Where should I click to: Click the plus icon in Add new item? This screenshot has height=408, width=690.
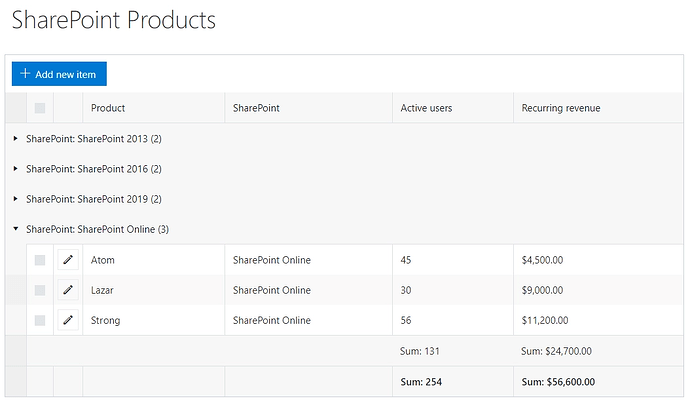click(x=25, y=74)
